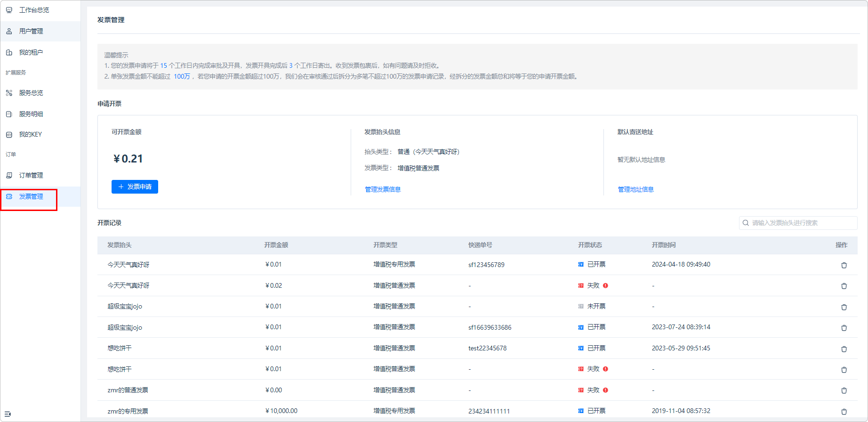Click timestamp 2023-05-29 09:51:45
The height and width of the screenshot is (422, 868).
(681, 348)
